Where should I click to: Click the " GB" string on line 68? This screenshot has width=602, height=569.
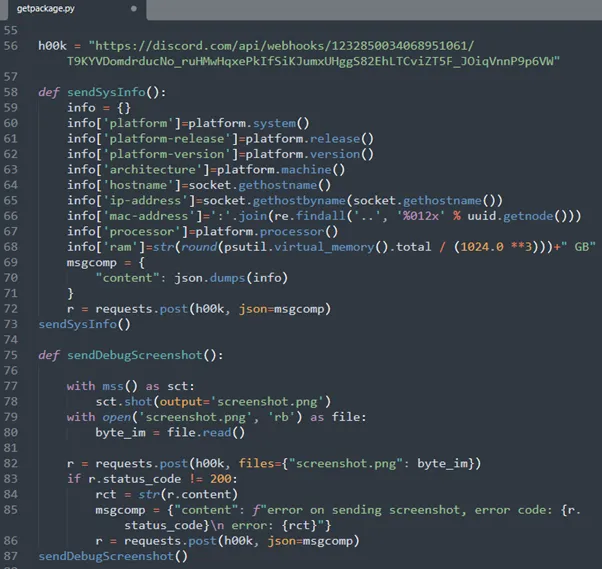coord(578,247)
